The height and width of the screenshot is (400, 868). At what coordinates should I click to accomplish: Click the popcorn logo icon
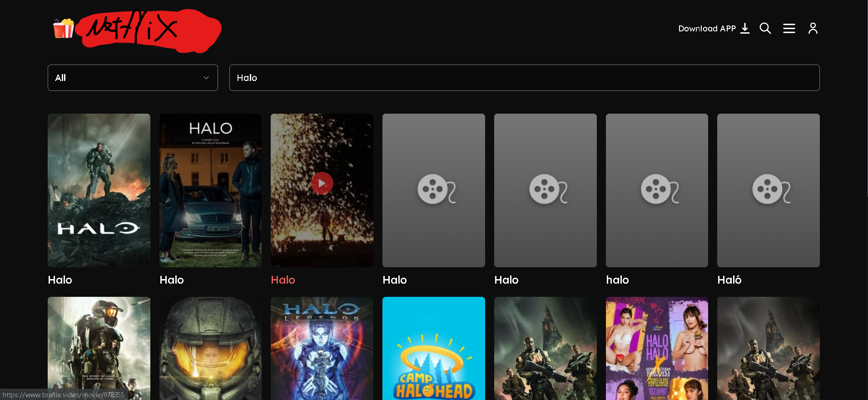63,29
